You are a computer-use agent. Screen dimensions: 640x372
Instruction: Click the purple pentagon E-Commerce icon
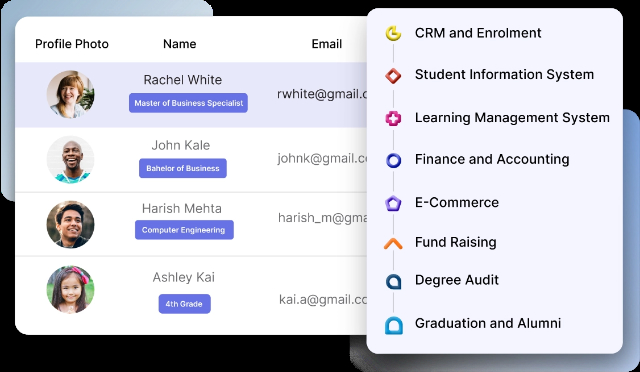coord(393,203)
